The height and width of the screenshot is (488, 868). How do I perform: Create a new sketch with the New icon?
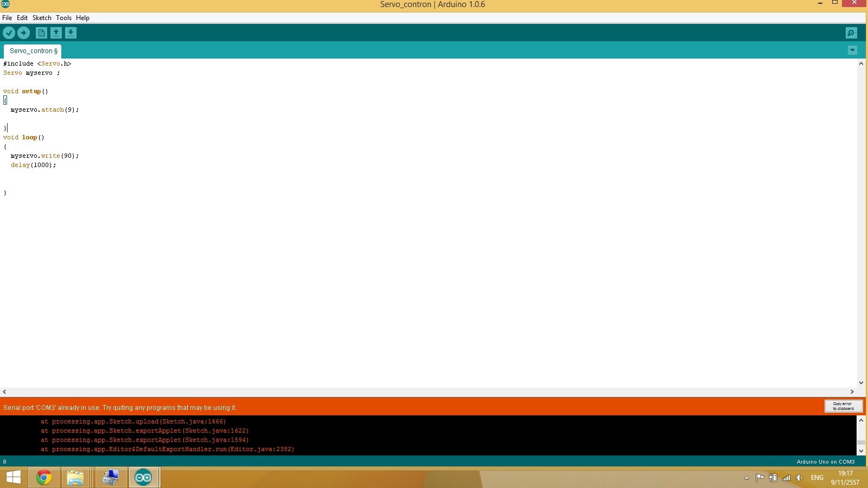tap(41, 33)
